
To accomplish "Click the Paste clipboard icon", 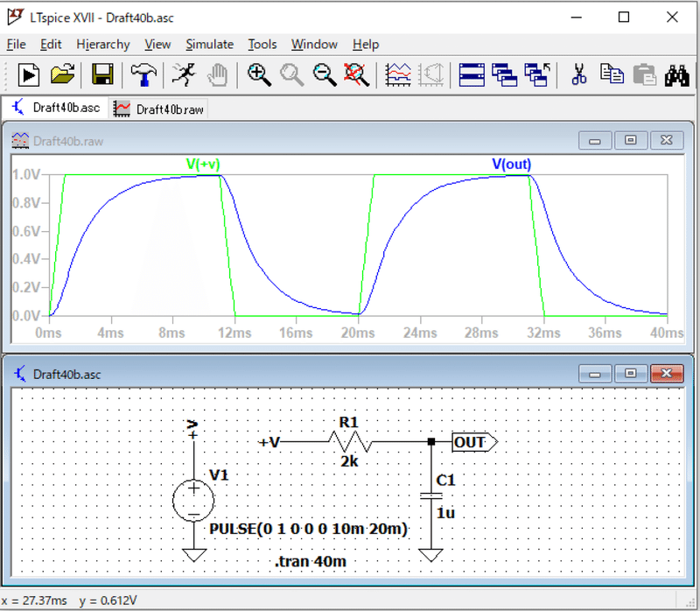I will pyautogui.click(x=645, y=74).
